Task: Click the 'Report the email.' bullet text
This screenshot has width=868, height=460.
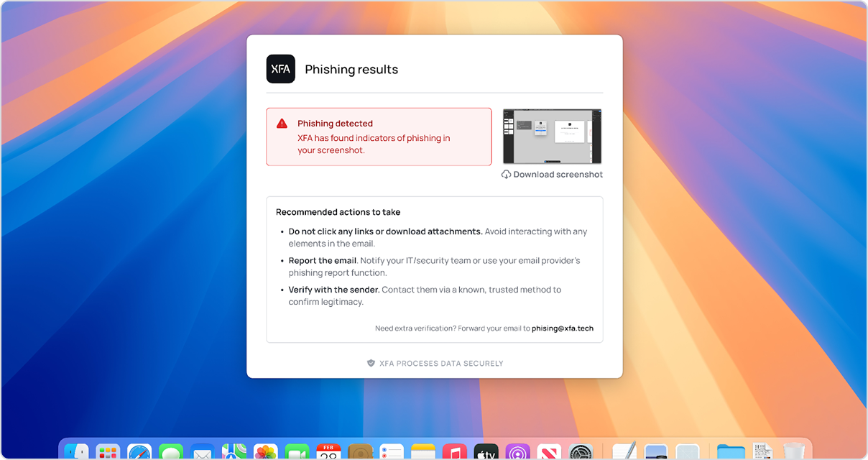Action: [x=323, y=260]
